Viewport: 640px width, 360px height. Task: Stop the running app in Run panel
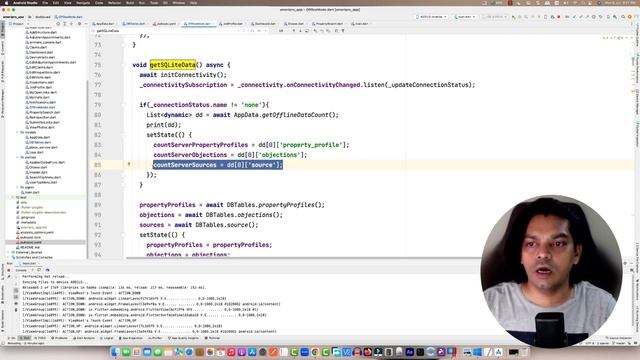pos(9,270)
